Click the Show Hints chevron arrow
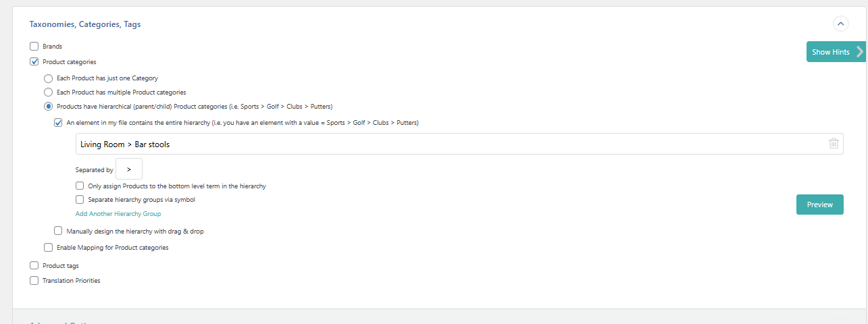868x324 pixels. pos(859,52)
